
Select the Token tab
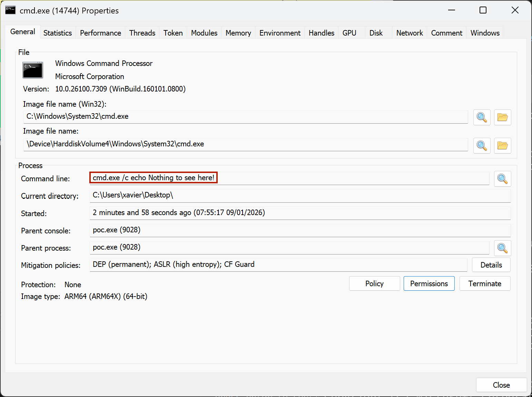pos(173,33)
